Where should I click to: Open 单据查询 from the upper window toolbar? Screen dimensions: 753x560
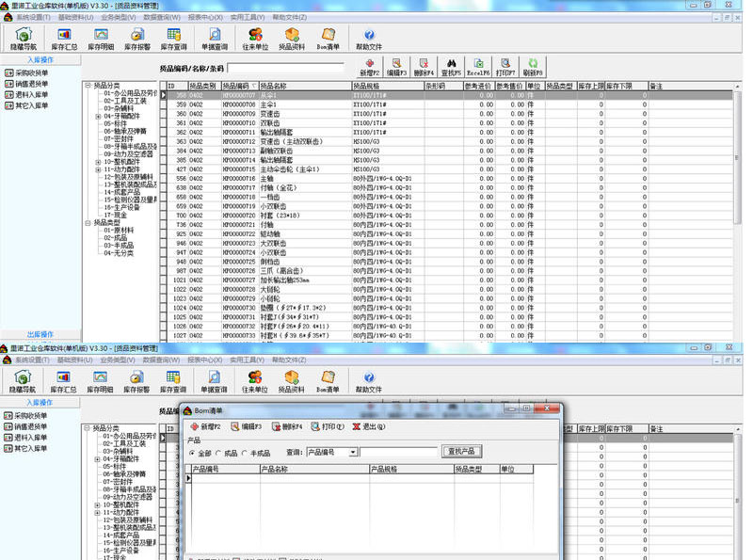click(x=215, y=39)
